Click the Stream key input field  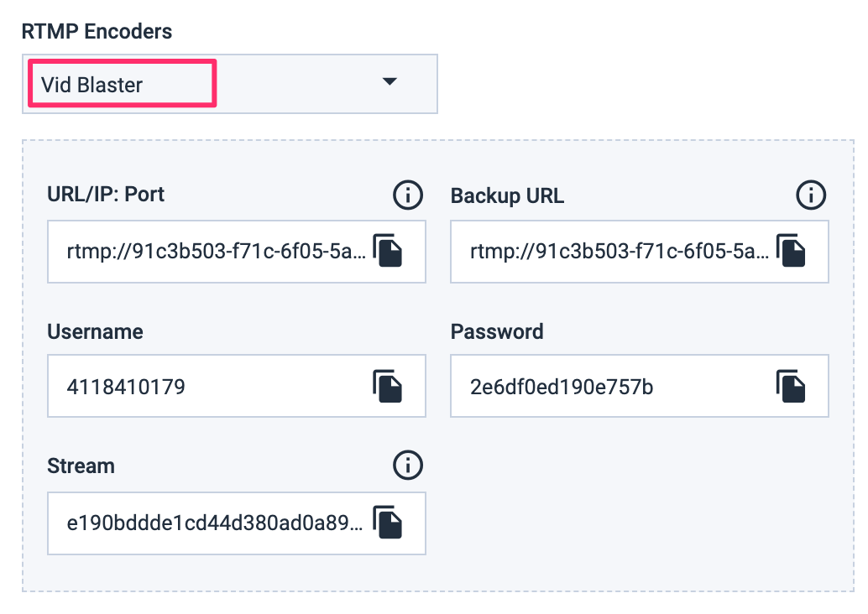[x=210, y=523]
